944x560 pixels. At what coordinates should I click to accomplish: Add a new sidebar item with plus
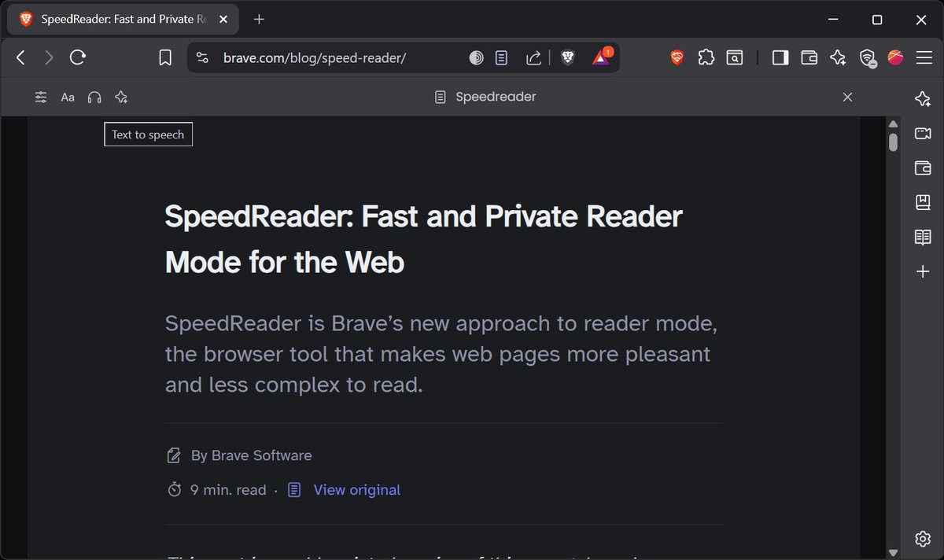(923, 272)
